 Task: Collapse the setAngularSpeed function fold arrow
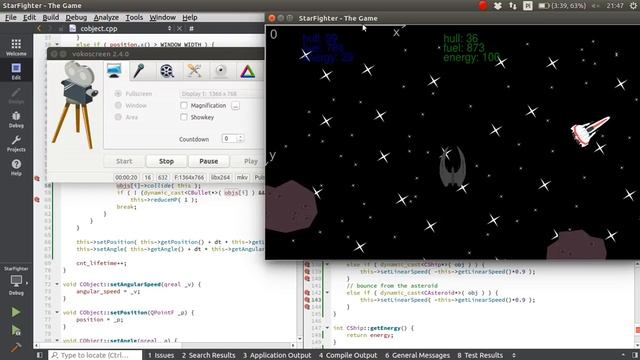(57, 284)
